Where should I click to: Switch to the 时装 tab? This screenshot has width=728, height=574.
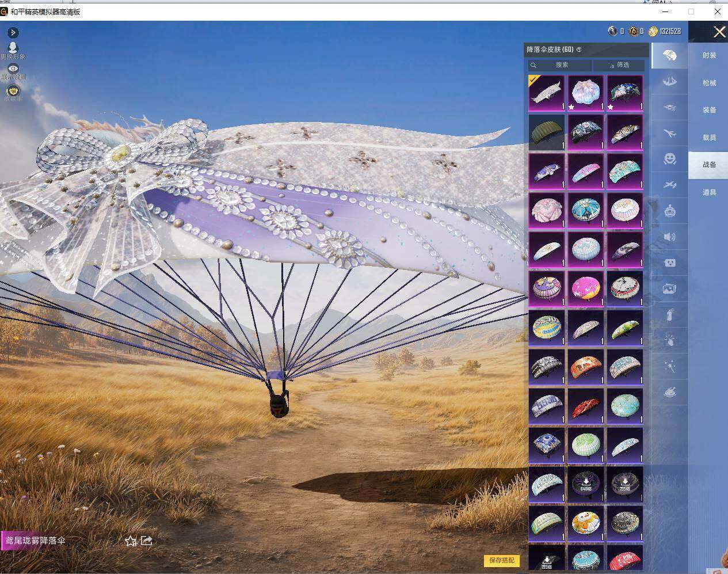[x=709, y=55]
